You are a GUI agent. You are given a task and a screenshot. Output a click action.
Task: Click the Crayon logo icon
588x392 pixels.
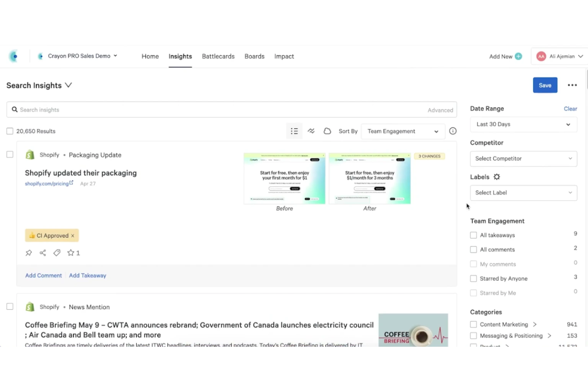pyautogui.click(x=14, y=56)
